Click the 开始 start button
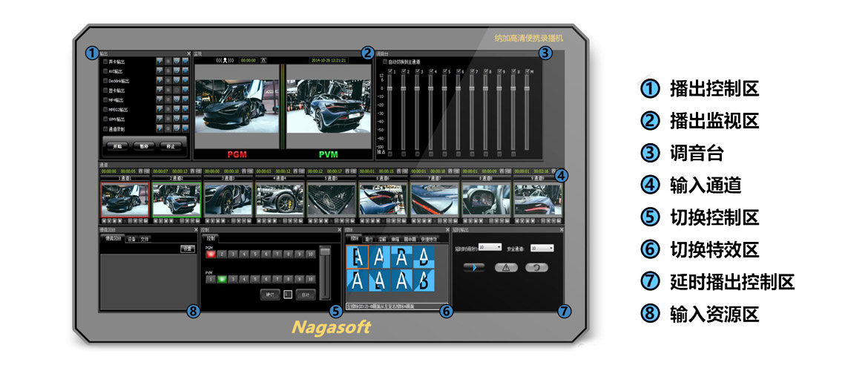The width and height of the screenshot is (868, 371). (117, 146)
